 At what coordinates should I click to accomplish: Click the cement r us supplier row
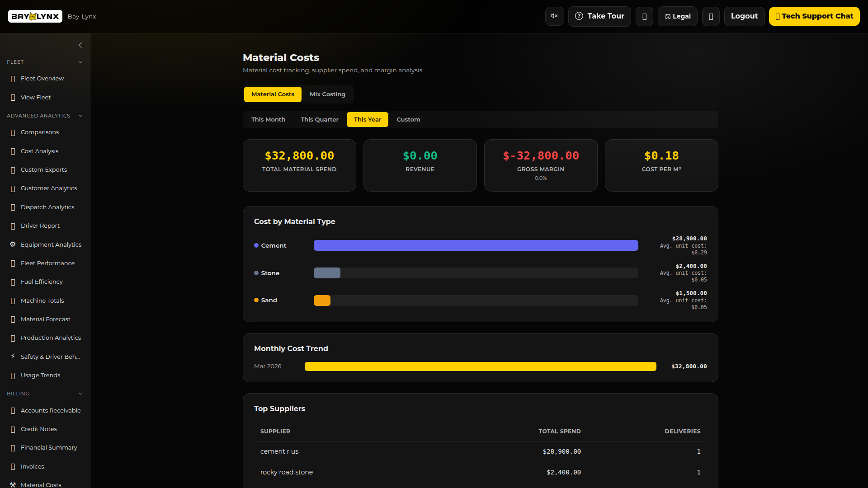(x=480, y=451)
